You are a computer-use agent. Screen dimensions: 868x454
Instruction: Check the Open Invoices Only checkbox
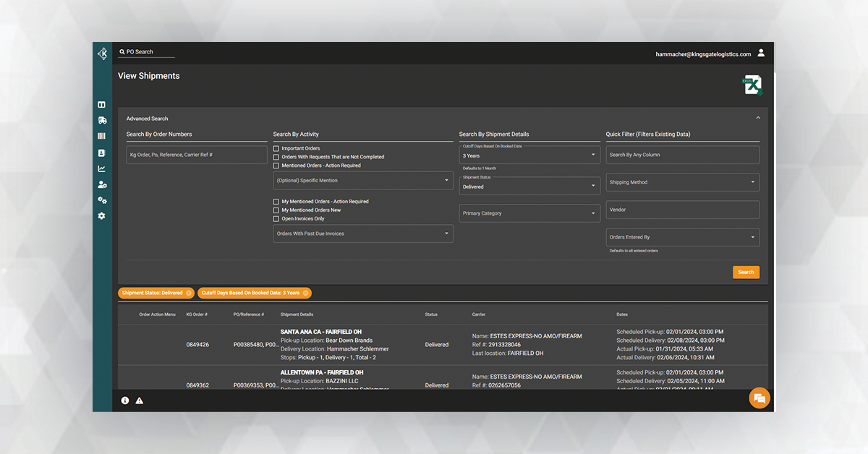point(276,219)
